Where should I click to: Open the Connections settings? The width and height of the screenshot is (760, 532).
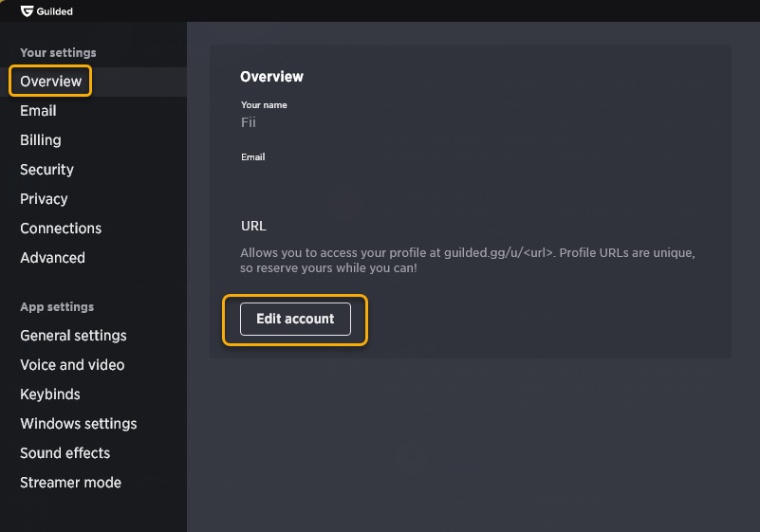61,229
